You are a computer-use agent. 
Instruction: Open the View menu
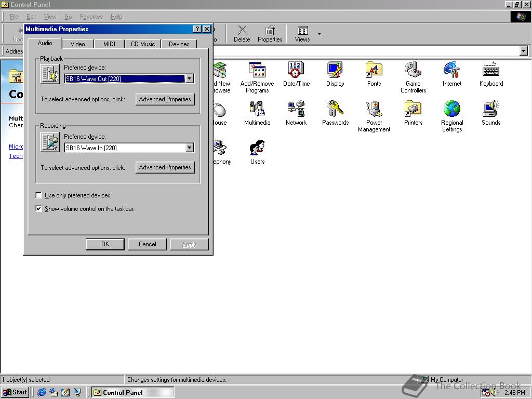[50, 17]
